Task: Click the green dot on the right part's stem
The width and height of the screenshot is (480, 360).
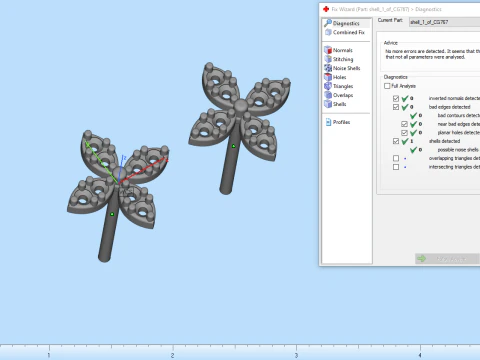Action: click(x=233, y=146)
